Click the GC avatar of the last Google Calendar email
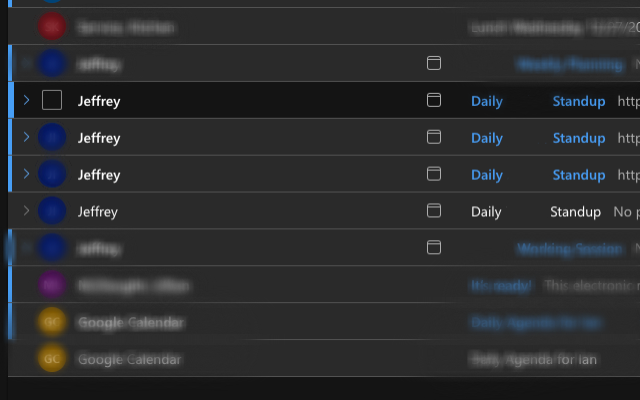Viewport: 640px width, 400px height. pos(52,358)
